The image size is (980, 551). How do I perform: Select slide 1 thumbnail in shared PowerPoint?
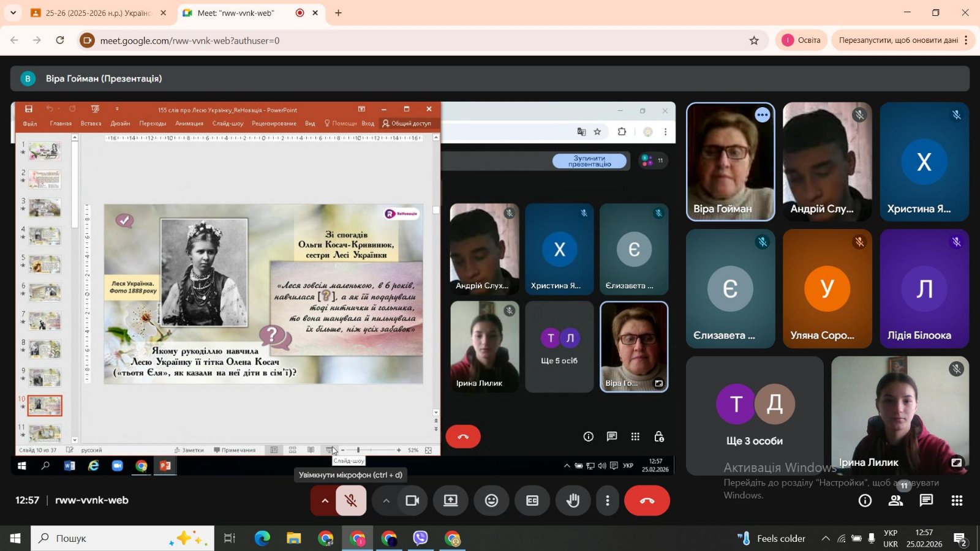click(45, 151)
